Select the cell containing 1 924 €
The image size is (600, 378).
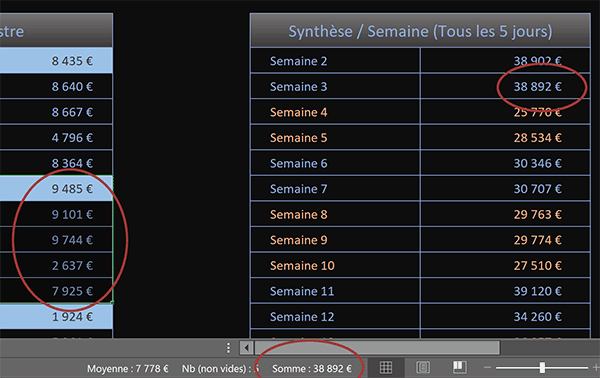point(56,317)
